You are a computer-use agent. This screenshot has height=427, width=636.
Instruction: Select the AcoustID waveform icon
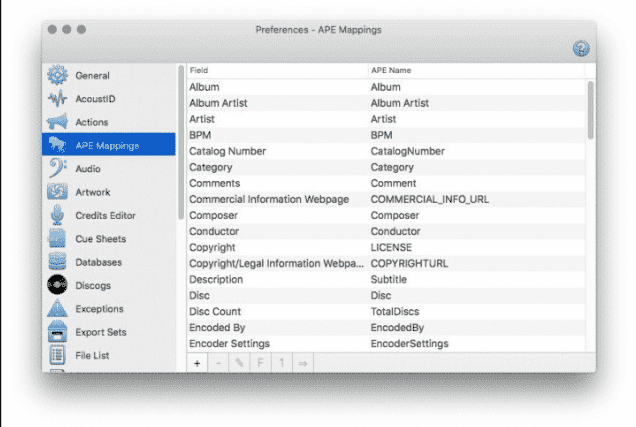(57, 99)
